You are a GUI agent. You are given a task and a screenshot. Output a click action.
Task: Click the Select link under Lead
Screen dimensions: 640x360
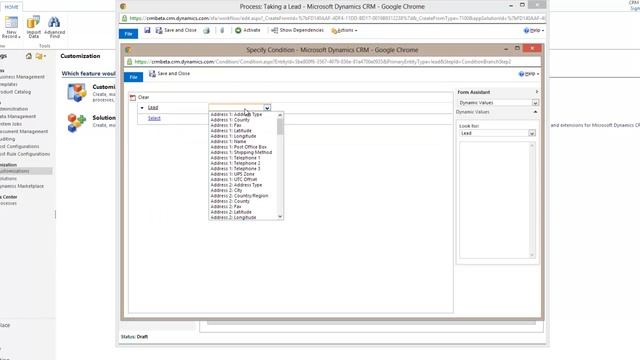point(154,118)
